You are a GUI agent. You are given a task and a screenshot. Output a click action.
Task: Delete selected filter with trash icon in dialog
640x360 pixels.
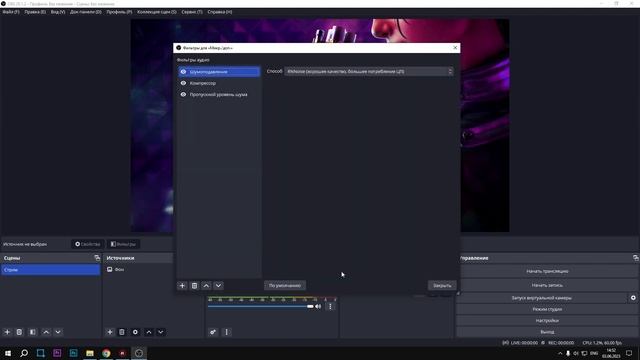coord(194,286)
